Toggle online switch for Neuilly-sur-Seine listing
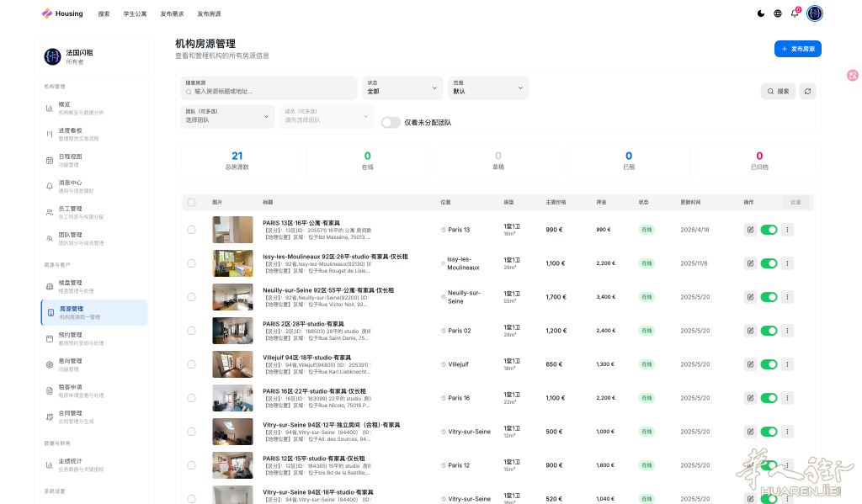Viewport: 862px width, 504px height. [769, 297]
